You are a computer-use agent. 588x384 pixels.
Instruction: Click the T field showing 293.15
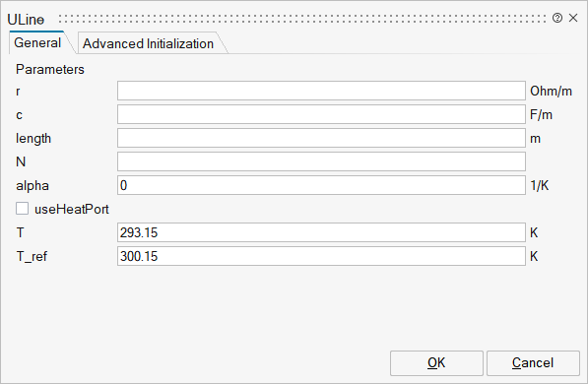(321, 232)
